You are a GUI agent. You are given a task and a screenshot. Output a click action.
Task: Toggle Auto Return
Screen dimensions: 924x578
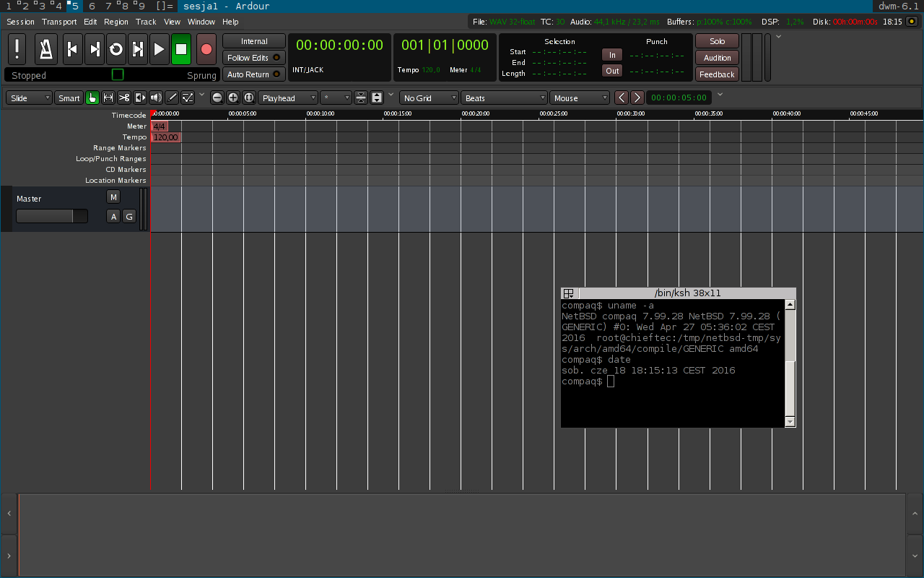tap(253, 74)
